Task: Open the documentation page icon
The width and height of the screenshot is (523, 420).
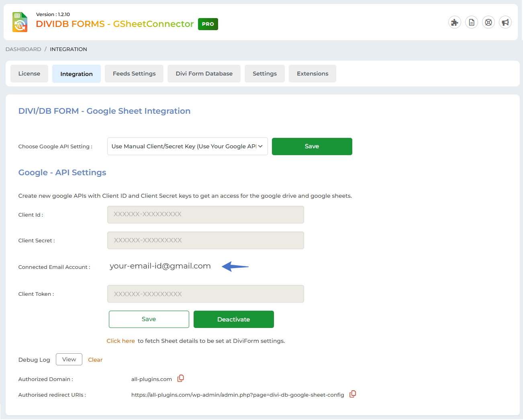Action: tap(472, 23)
